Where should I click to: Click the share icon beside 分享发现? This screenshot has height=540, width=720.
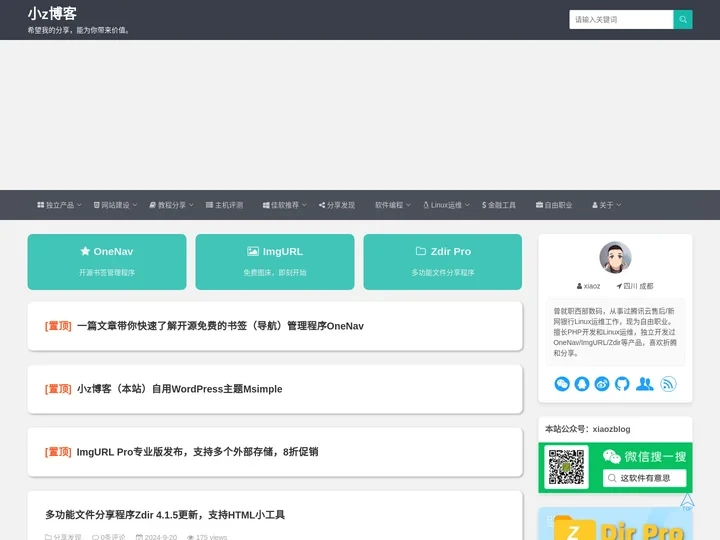[x=322, y=205]
